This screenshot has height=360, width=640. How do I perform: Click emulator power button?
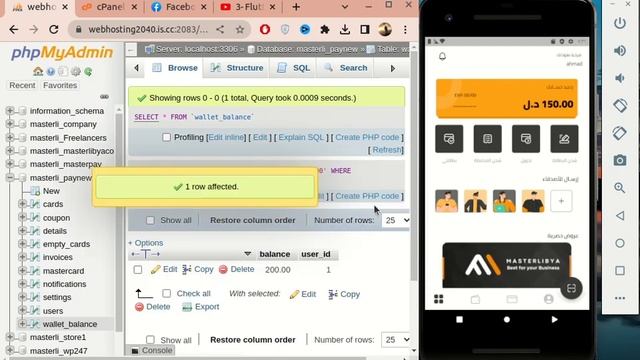click(620, 23)
